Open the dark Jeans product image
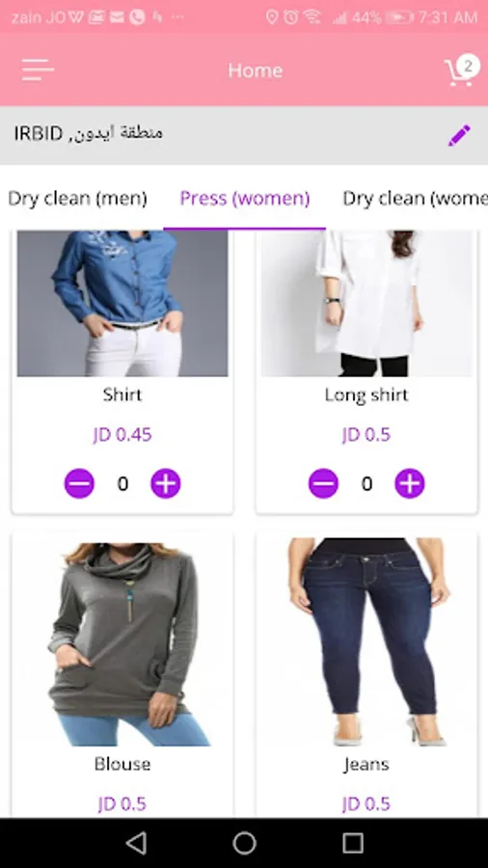The width and height of the screenshot is (488, 868). tap(366, 642)
